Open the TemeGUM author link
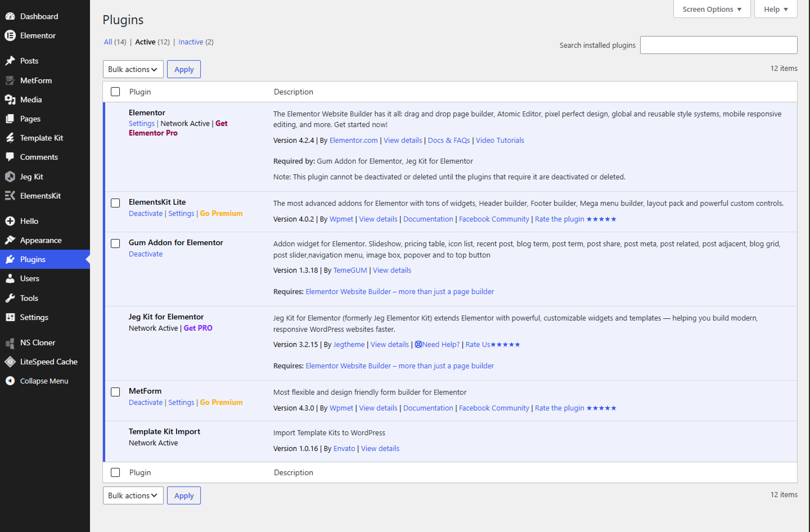The height and width of the screenshot is (532, 810). [350, 270]
